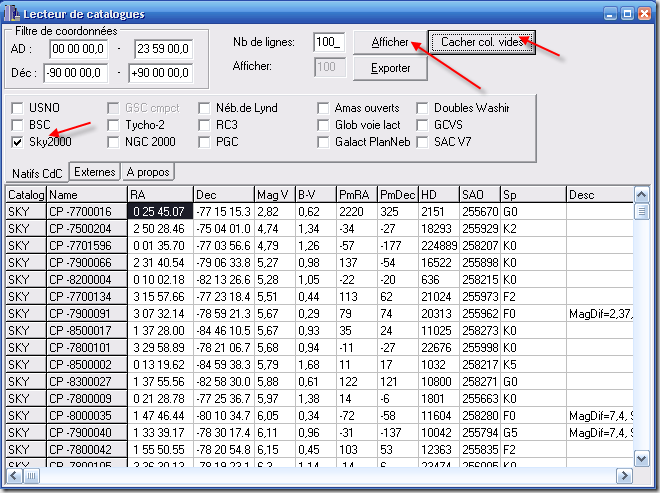Enable the Glob voie lact checkbox
Viewport: 660px width, 493px height.
[323, 125]
